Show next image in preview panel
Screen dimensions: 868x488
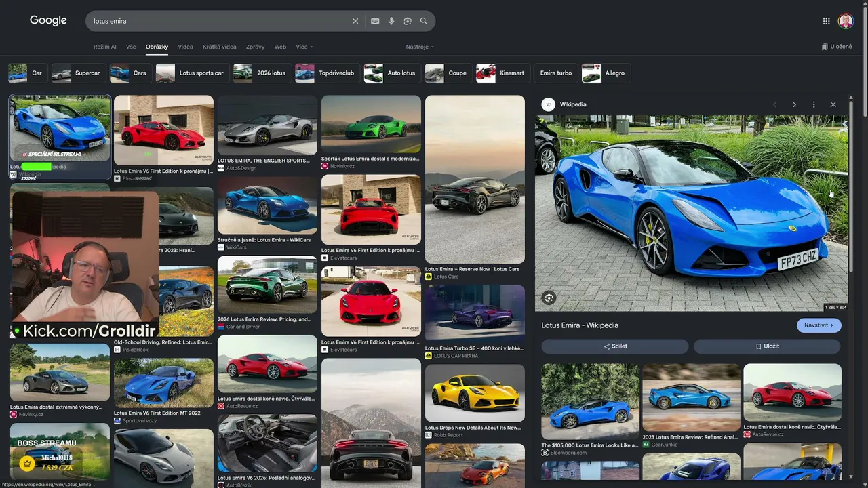coord(794,104)
